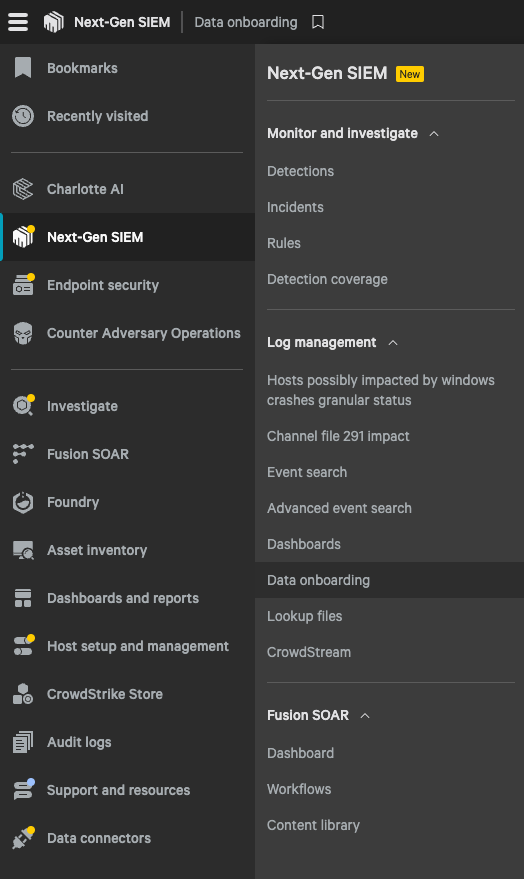Go to Event search
The image size is (524, 879).
click(x=307, y=472)
